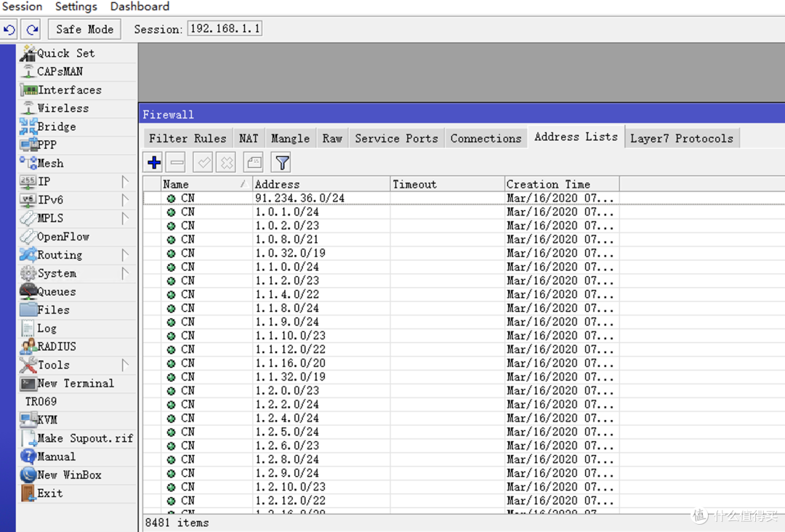Screen dimensions: 785x532
Task: Remove the selected address list entry
Action: [x=176, y=161]
